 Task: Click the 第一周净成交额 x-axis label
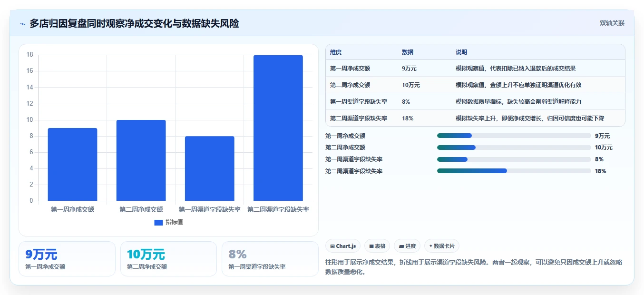pyautogui.click(x=72, y=209)
